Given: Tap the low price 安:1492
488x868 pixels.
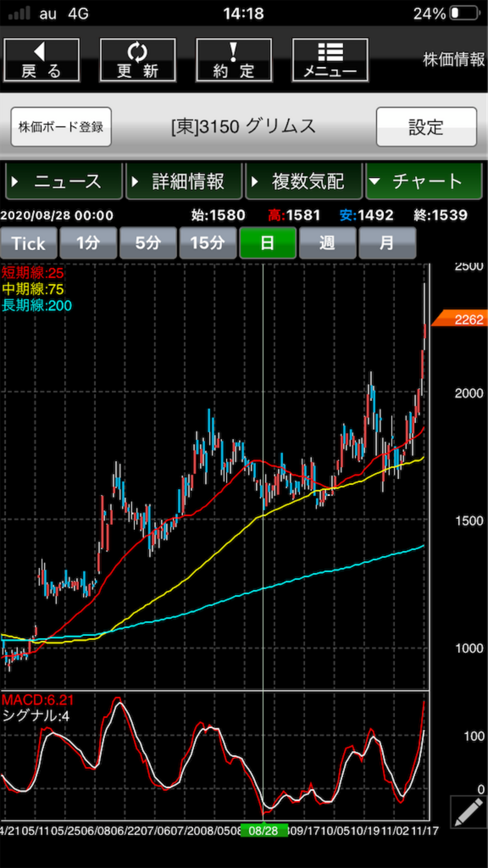Looking at the screenshot, I should 366,215.
